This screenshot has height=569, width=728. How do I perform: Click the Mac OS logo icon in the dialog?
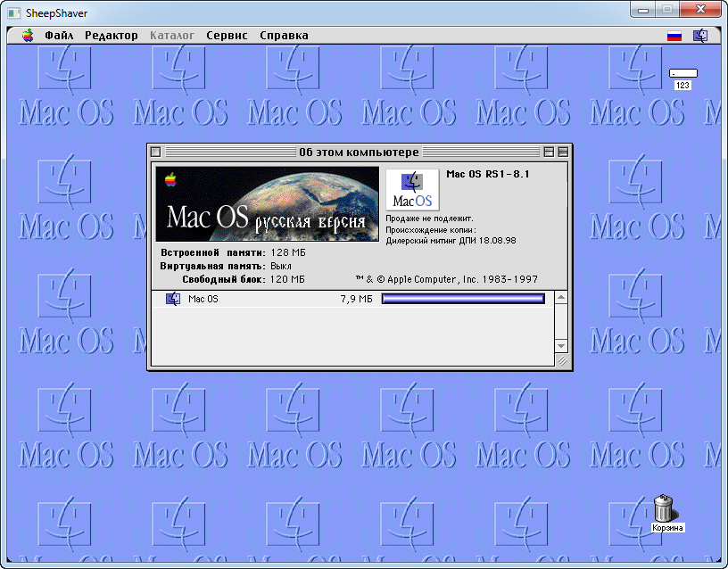(412, 189)
